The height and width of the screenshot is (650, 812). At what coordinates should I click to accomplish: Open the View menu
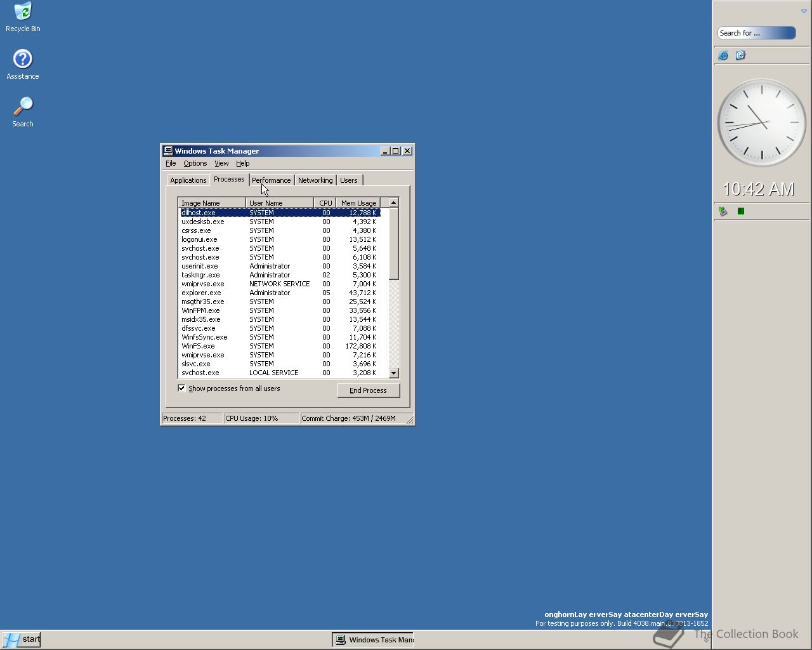[x=221, y=163]
